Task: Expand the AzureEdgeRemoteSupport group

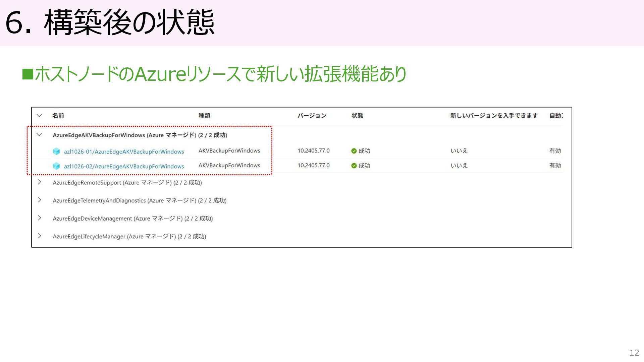Action: click(x=39, y=182)
